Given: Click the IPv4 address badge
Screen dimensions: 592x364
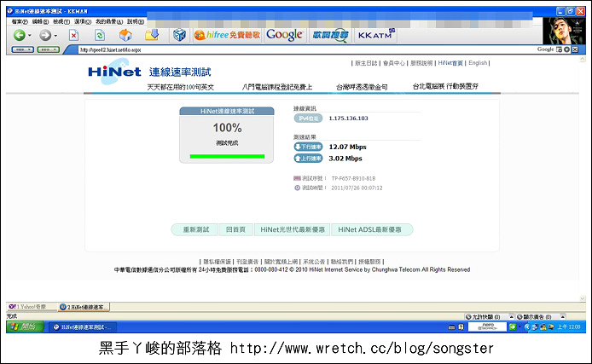Looking at the screenshot, I should point(308,118).
